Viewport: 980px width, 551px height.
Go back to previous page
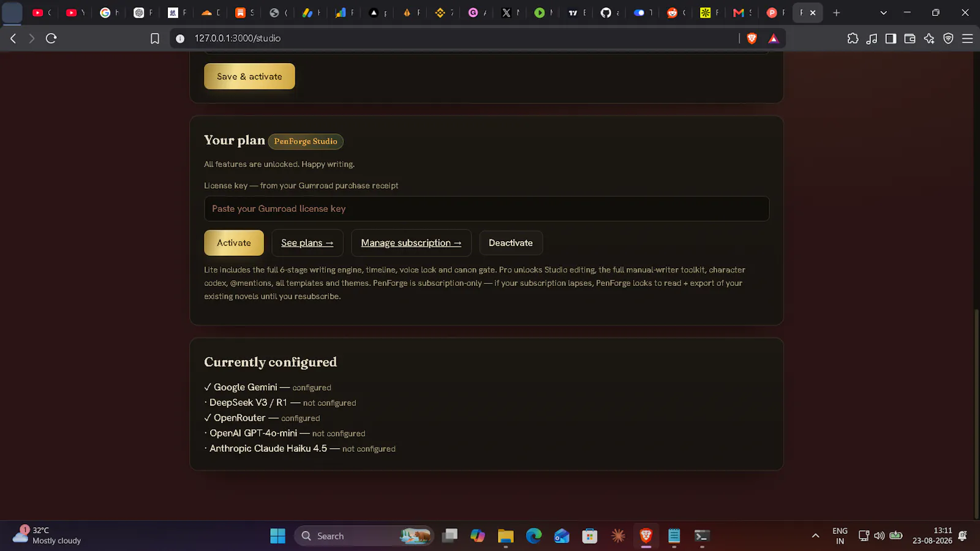tap(13, 38)
